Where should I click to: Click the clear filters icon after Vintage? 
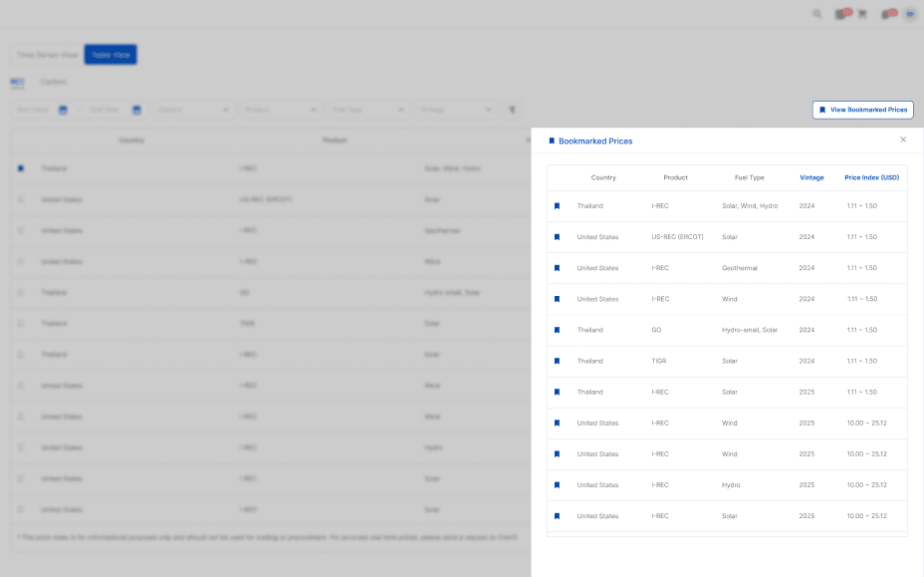tap(510, 111)
